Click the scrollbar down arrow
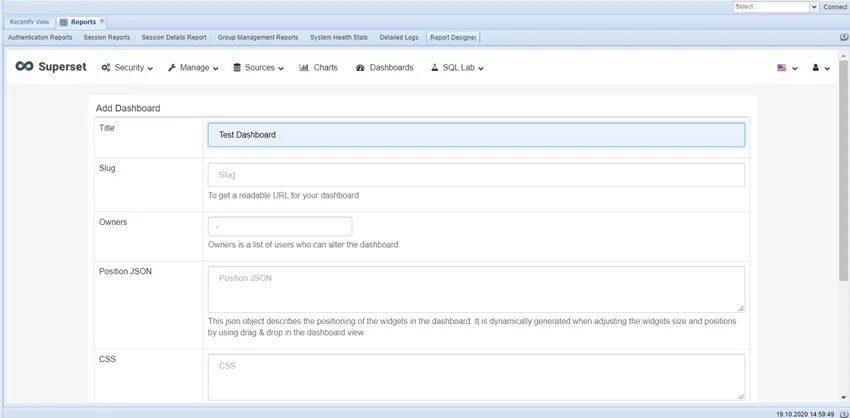The width and height of the screenshot is (850, 418). pos(843,397)
